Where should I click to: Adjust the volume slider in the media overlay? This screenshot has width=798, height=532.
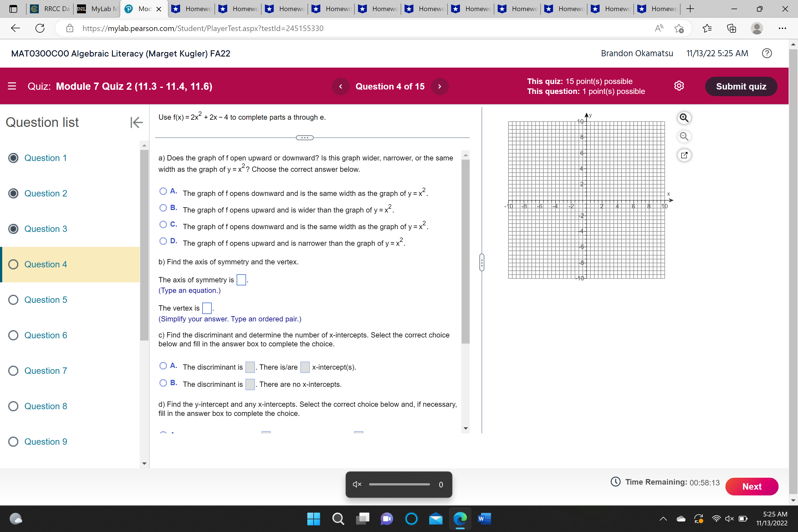coord(399,485)
